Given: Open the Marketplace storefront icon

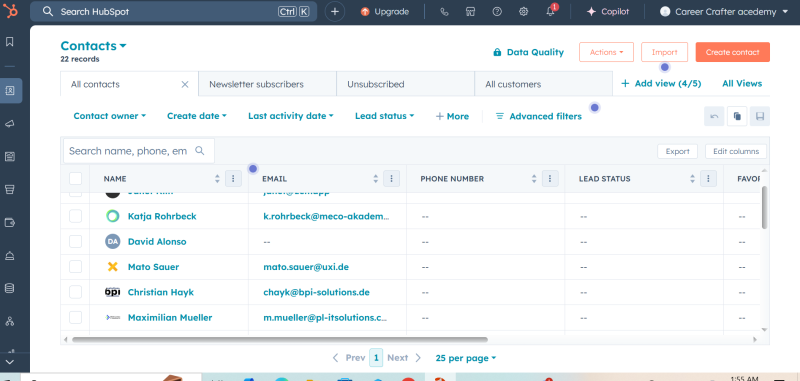Looking at the screenshot, I should (x=470, y=12).
